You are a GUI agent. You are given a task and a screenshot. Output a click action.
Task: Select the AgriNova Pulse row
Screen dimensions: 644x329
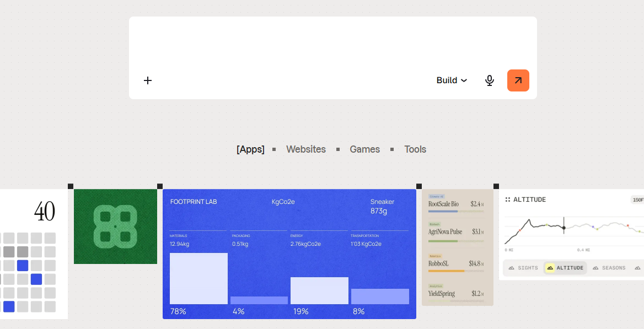point(456,232)
